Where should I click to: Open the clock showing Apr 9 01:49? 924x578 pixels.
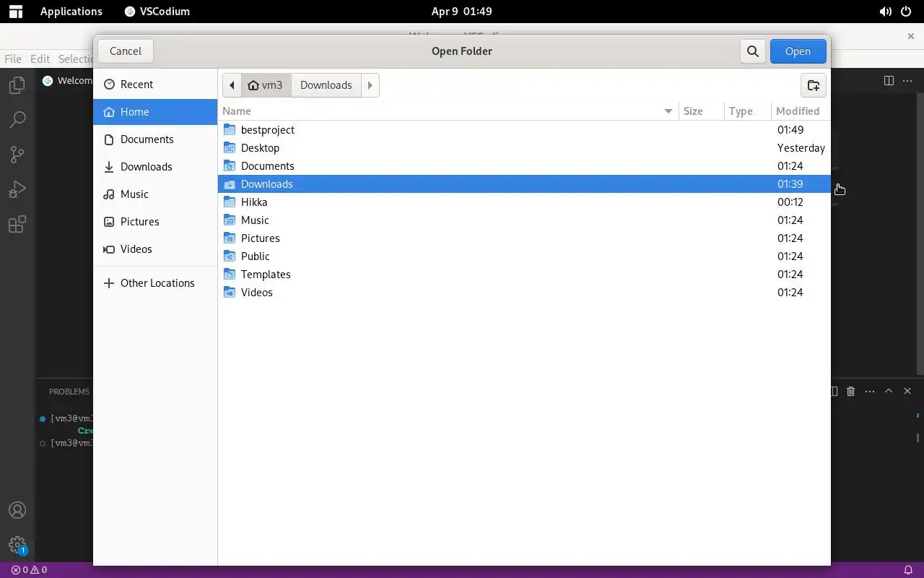click(461, 12)
